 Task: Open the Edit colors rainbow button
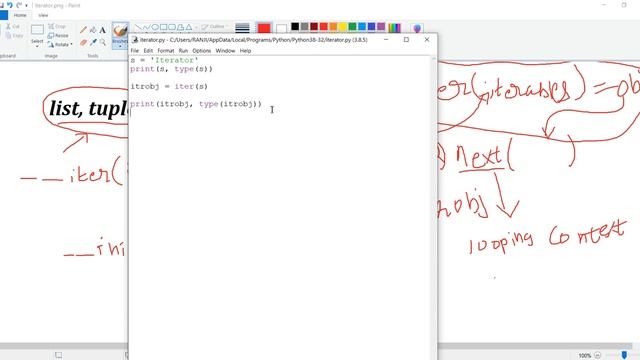(394, 28)
